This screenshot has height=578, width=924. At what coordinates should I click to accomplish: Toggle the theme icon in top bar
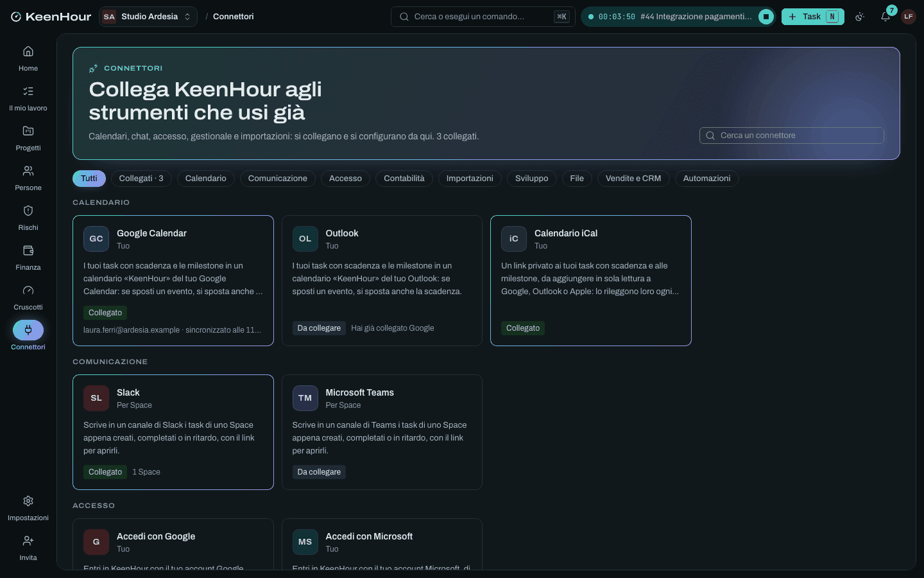tap(860, 17)
